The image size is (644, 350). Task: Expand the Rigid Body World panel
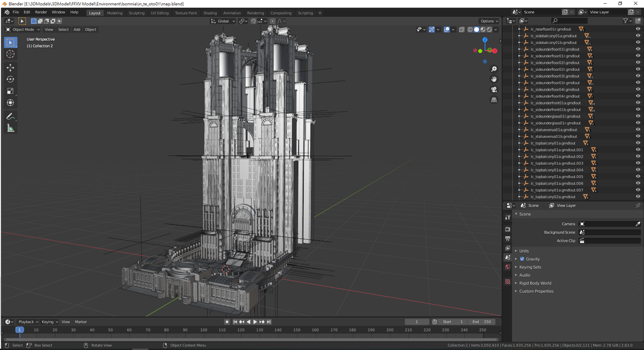coord(535,283)
